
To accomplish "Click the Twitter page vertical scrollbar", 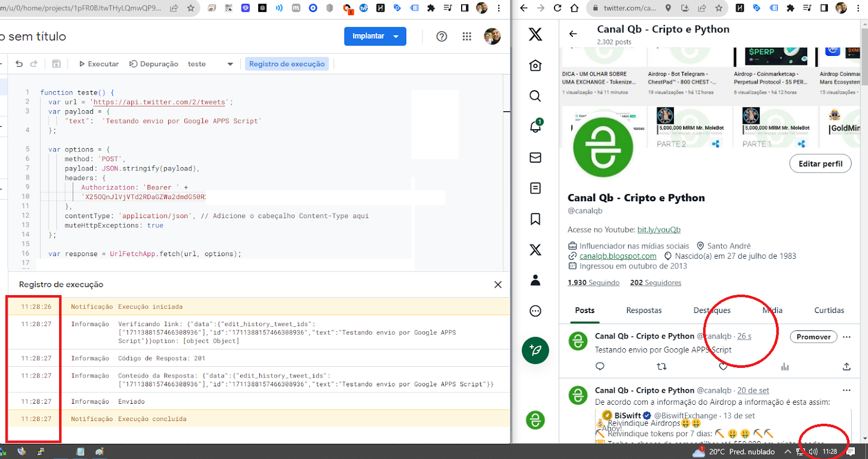I will pyautogui.click(x=864, y=56).
